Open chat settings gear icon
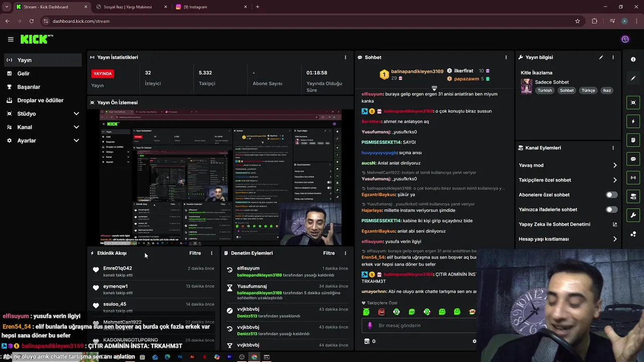This screenshot has height=362, width=644. pos(474,341)
